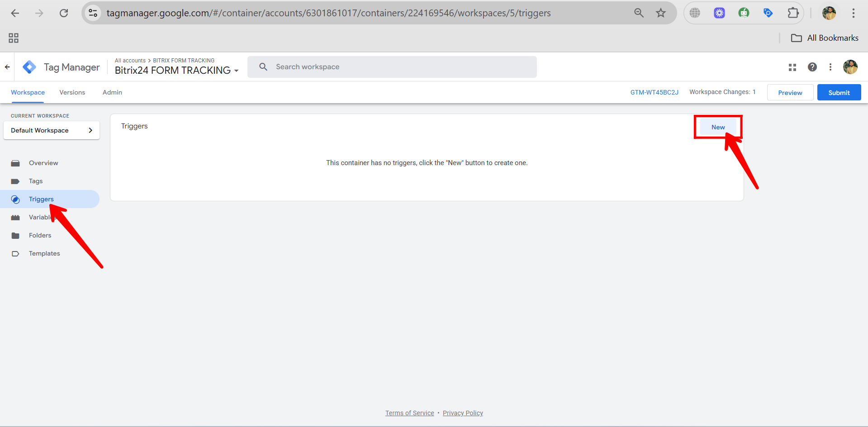Open the extensions puzzle icon
The height and width of the screenshot is (427, 868).
[793, 13]
